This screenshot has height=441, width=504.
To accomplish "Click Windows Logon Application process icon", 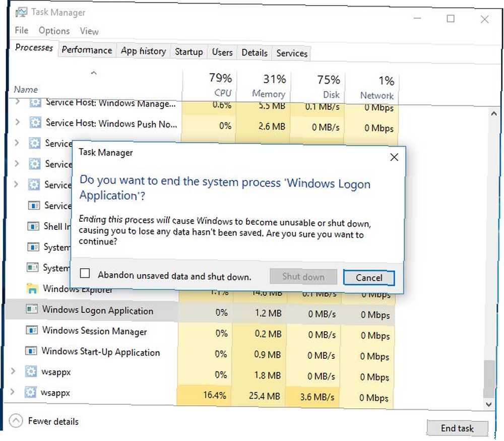I will point(32,309).
